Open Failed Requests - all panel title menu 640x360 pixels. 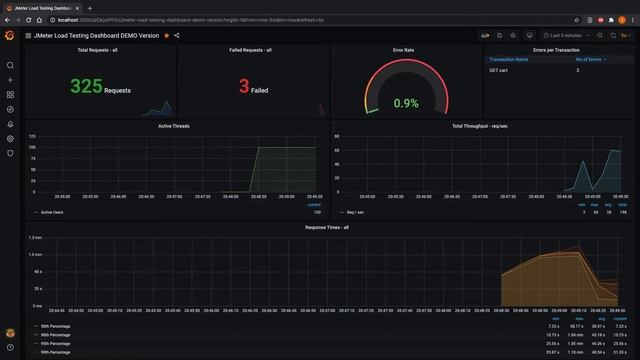pyautogui.click(x=250, y=50)
